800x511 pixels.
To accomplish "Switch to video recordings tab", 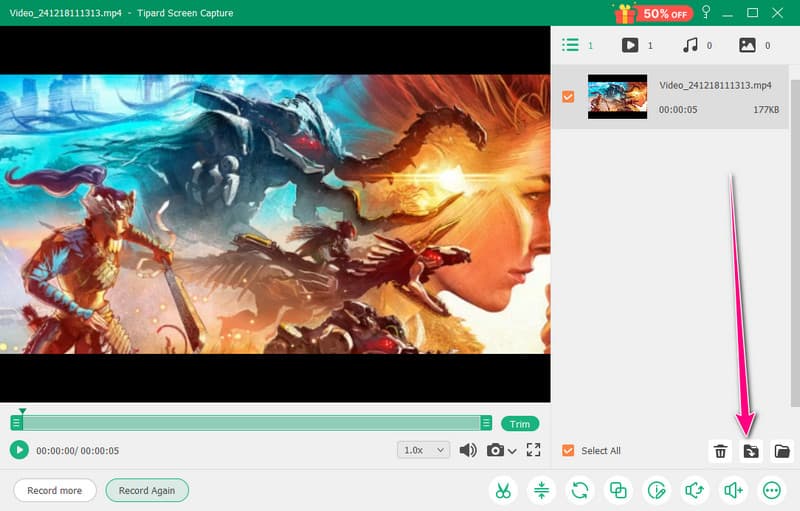I will [637, 45].
